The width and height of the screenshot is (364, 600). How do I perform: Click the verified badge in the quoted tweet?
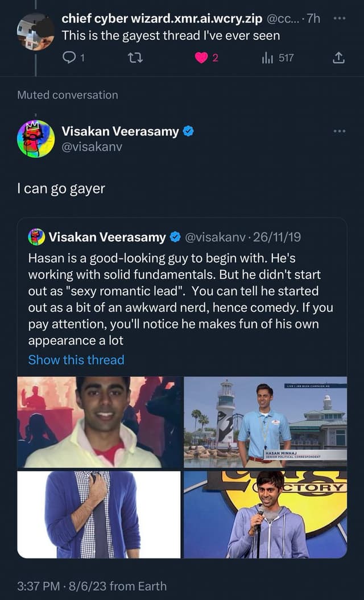175,237
